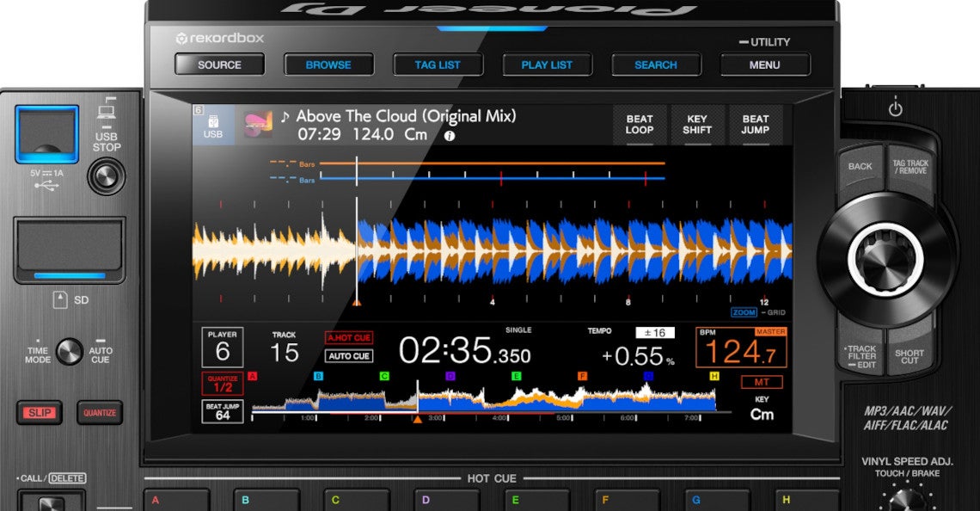Push the SHORTCUT button
Image resolution: width=980 pixels, height=511 pixels.
909,357
